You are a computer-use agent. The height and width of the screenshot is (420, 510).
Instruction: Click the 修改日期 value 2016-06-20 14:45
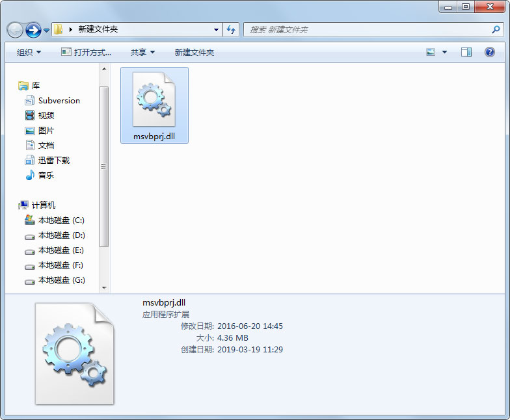(250, 326)
